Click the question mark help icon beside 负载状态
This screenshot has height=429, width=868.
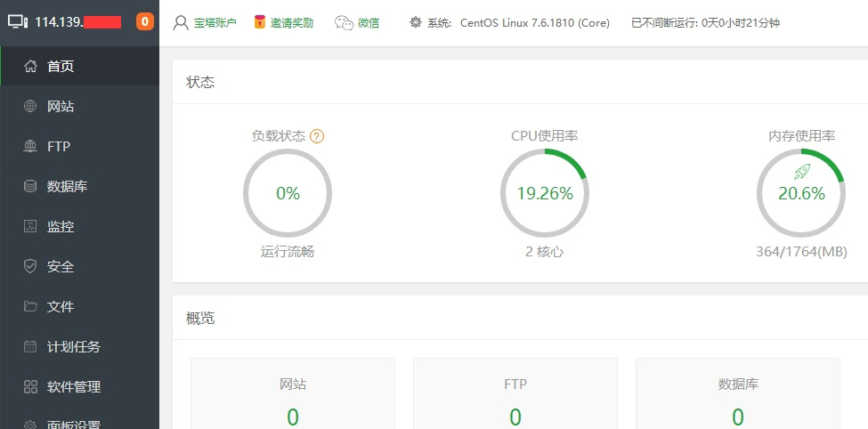click(317, 136)
